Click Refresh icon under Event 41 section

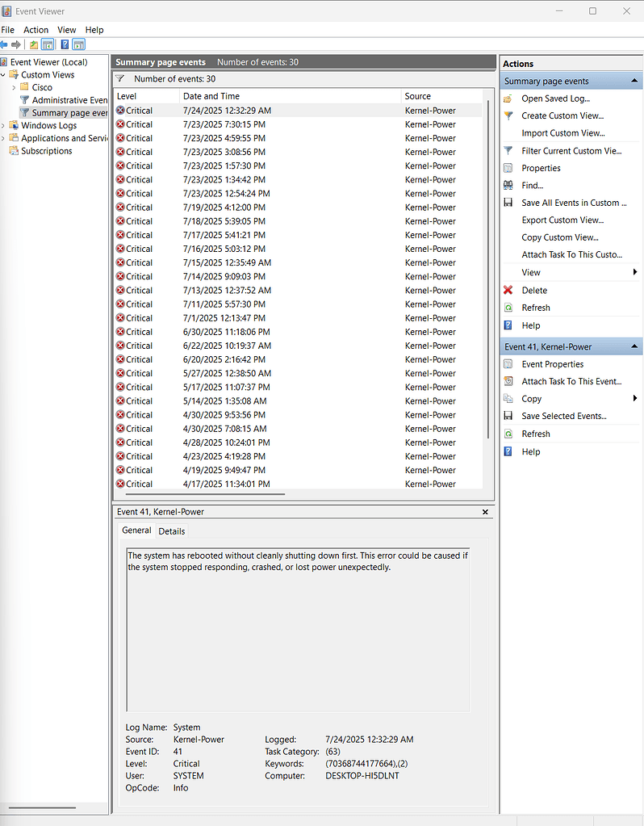pyautogui.click(x=508, y=434)
